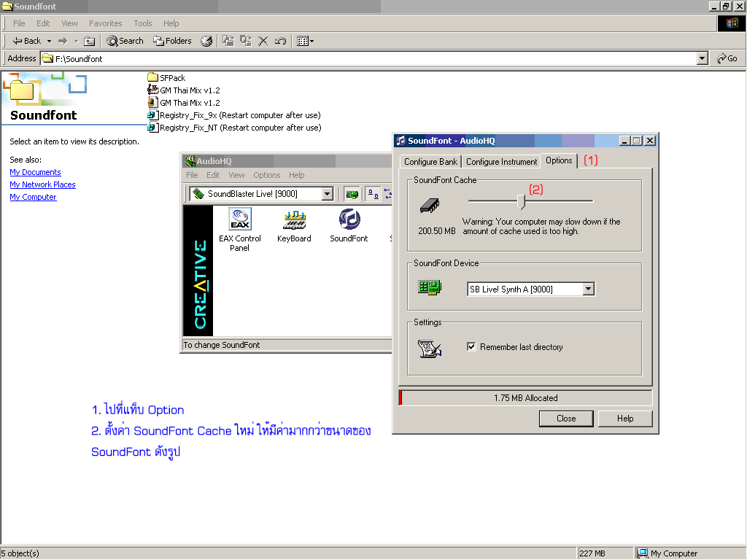Go up one folder level in Explorer
Screen dimensions: 747x560
coord(90,41)
